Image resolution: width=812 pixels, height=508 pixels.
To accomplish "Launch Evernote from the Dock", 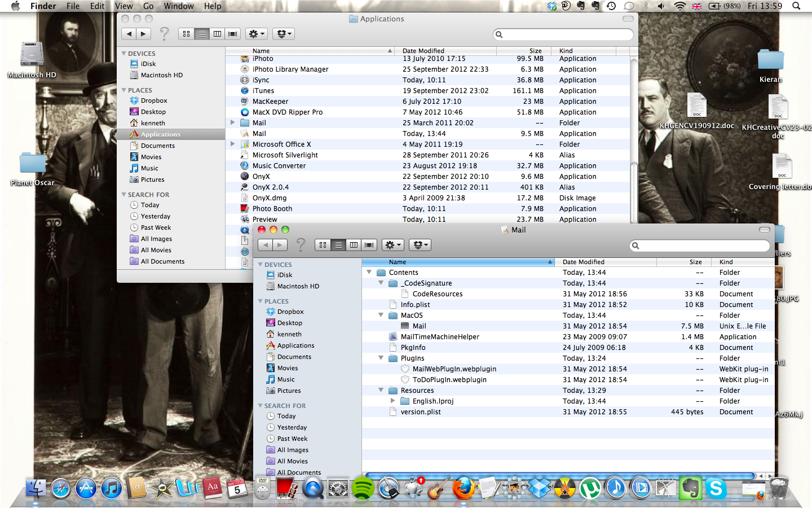I will coord(691,488).
